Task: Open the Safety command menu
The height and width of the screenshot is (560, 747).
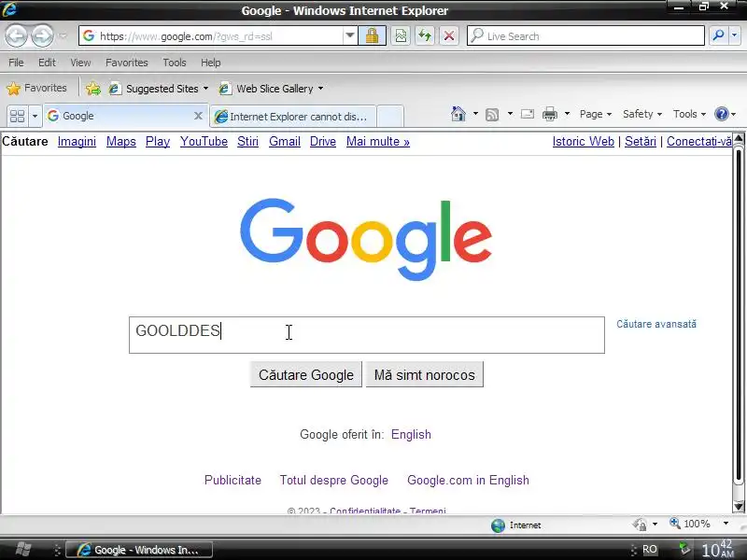Action: pyautogui.click(x=642, y=114)
